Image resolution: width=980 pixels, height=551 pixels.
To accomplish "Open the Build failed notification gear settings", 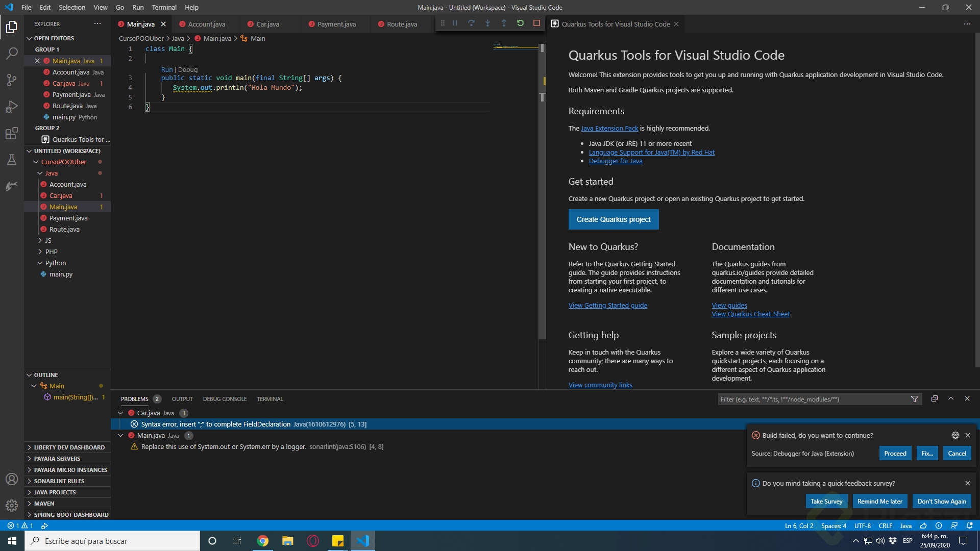I will pyautogui.click(x=955, y=435).
